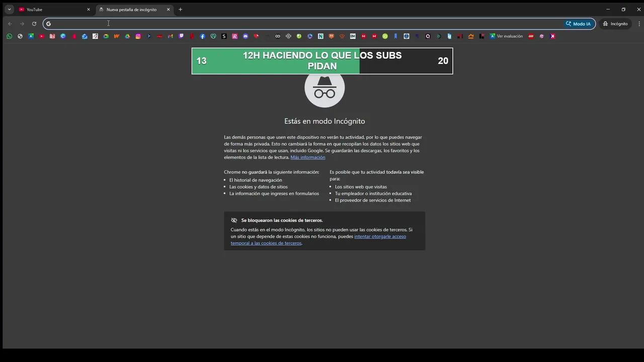The width and height of the screenshot is (644, 362).
Task: Open the Instagram bookmark
Action: pyautogui.click(x=138, y=36)
